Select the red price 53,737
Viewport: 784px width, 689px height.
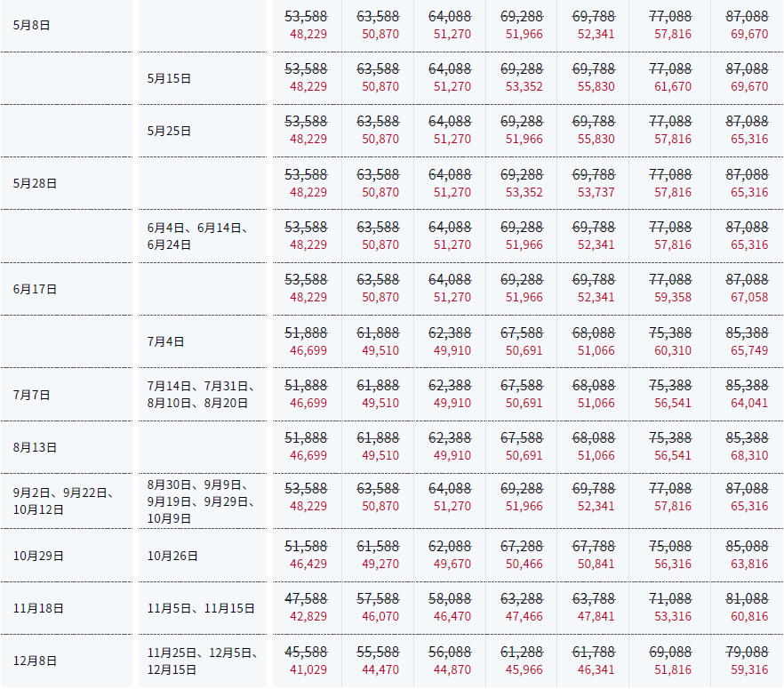tap(596, 192)
